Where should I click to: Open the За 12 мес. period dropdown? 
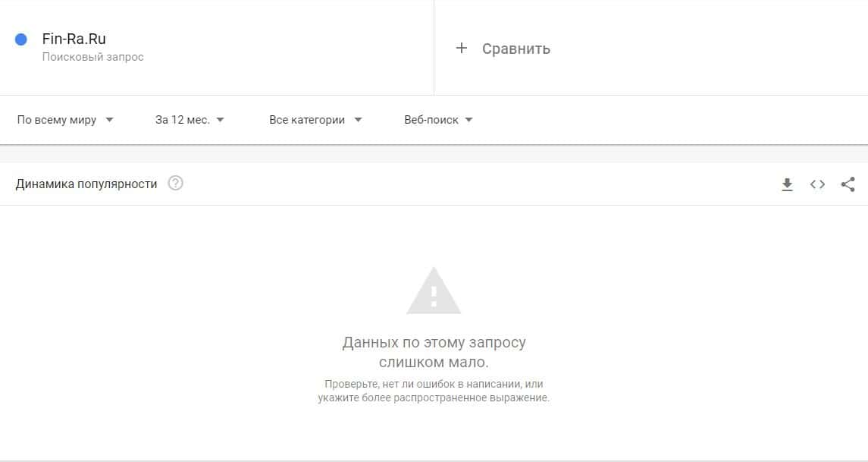click(190, 120)
